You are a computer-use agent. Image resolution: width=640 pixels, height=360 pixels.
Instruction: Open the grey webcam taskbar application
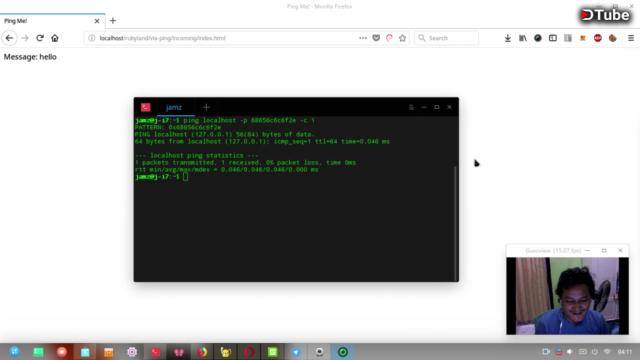[320, 352]
